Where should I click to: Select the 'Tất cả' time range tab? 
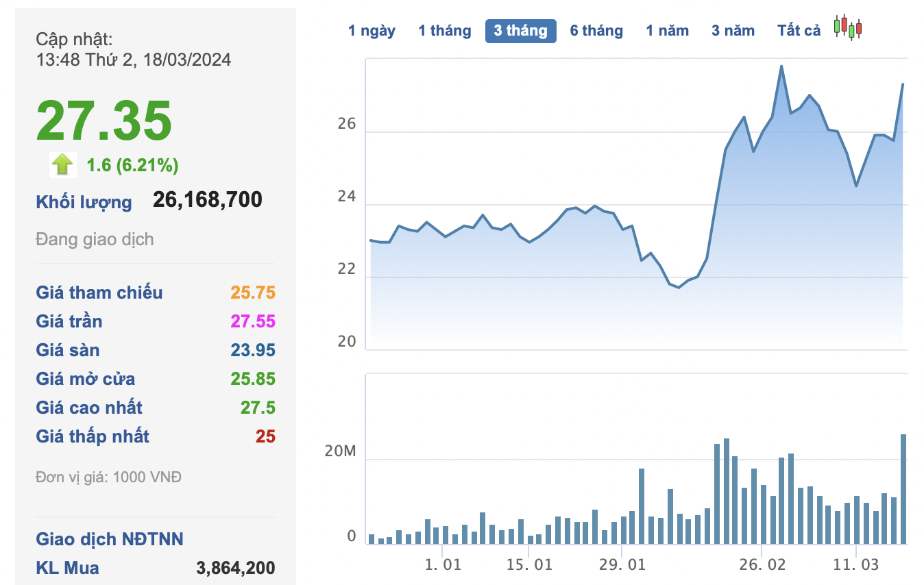click(799, 31)
